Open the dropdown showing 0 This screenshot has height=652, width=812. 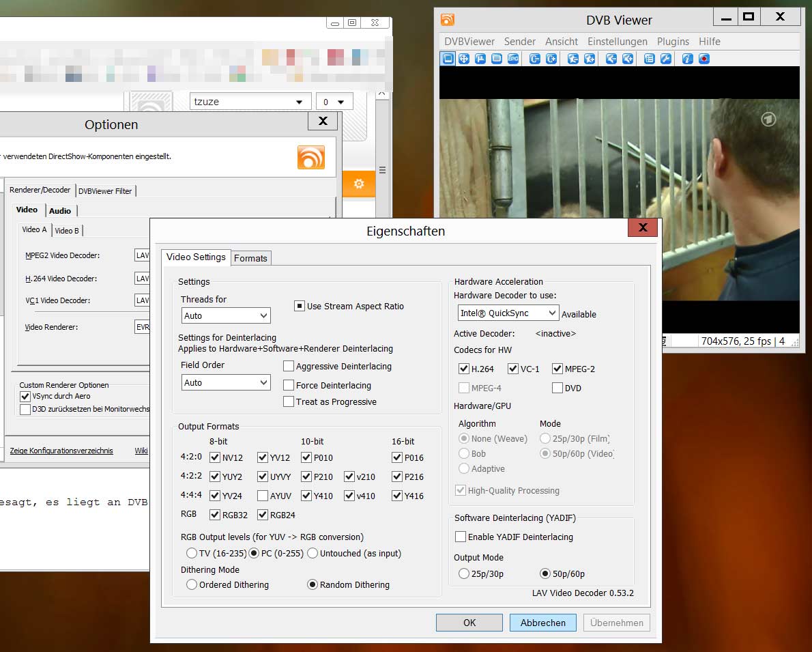pyautogui.click(x=334, y=102)
